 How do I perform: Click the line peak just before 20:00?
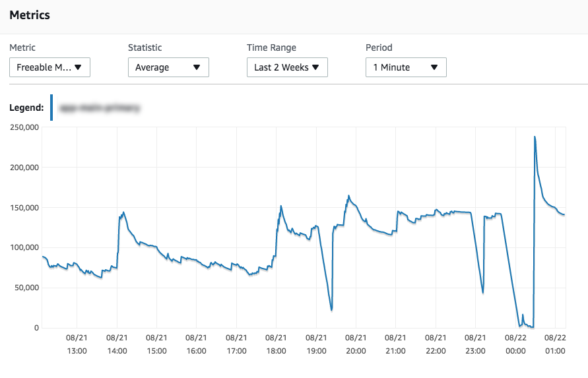point(348,195)
